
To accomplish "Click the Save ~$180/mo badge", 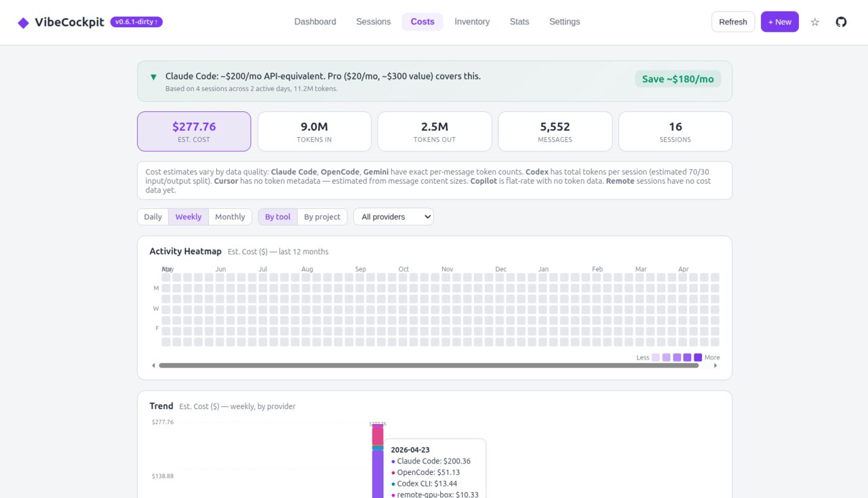I will point(677,79).
